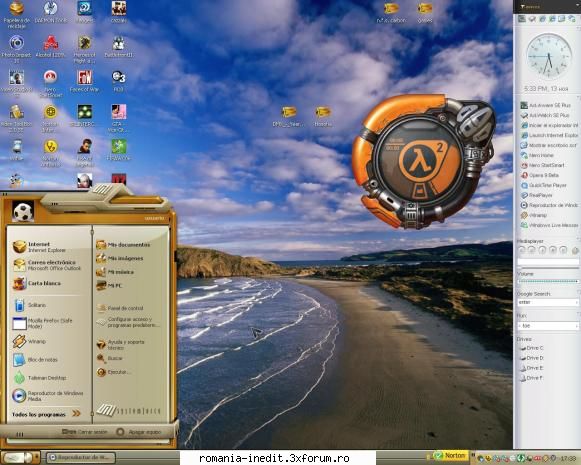Click first Mediaplayer control button
581x465 pixels.
522,250
